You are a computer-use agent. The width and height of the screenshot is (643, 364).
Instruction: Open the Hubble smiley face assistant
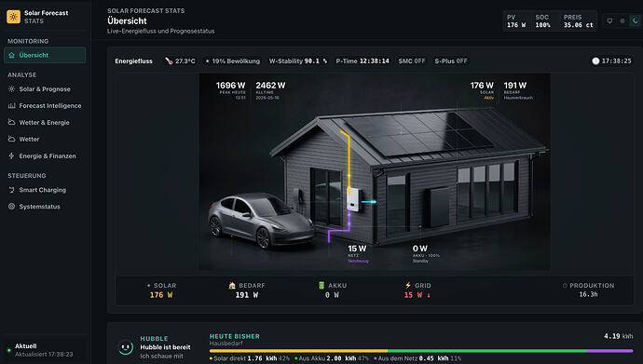coord(126,347)
